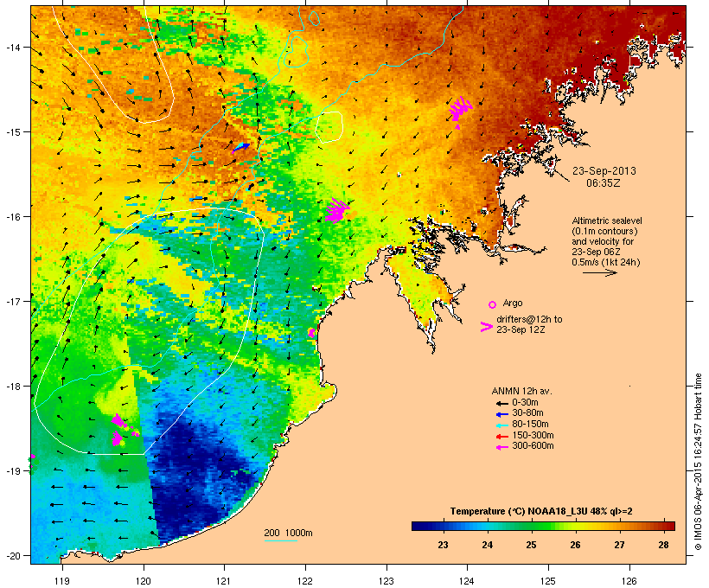Click the 0.5m/s velocity scale arrow
709x588 pixels.
coord(599,272)
